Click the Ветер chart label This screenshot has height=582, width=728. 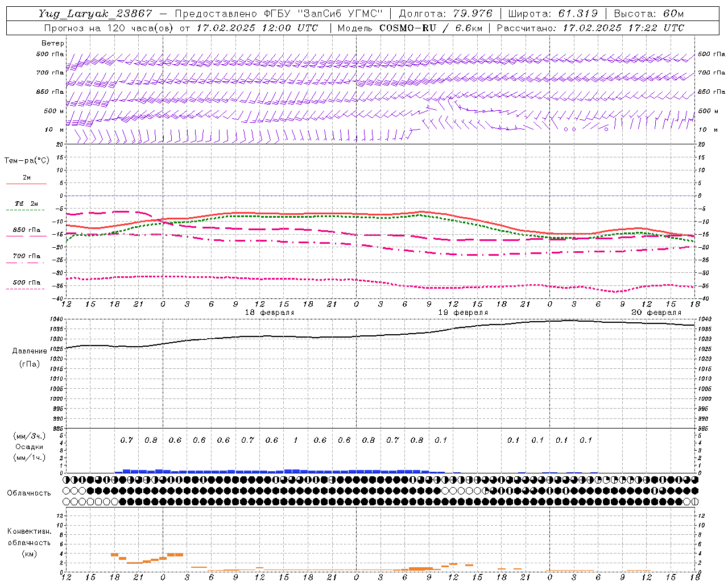click(53, 43)
